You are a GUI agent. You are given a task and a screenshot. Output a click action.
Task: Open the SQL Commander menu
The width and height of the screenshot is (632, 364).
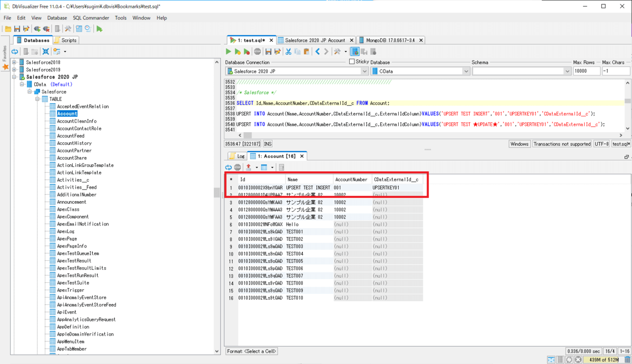point(91,18)
